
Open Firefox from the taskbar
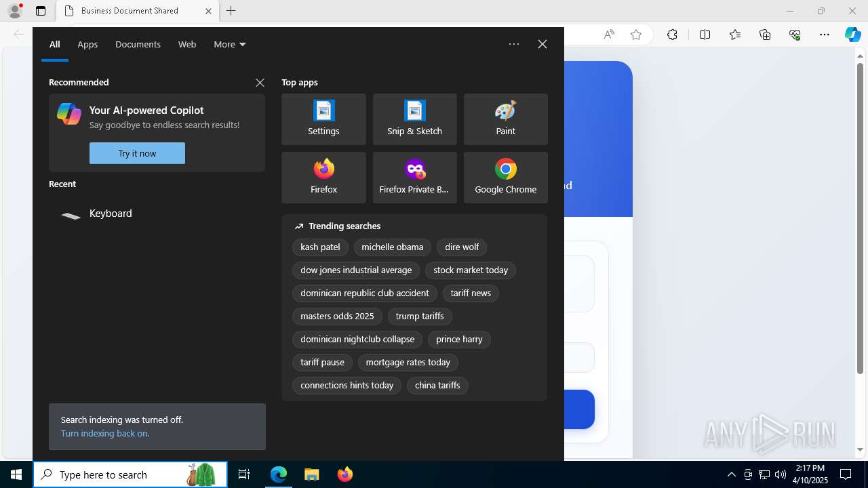pos(344,474)
